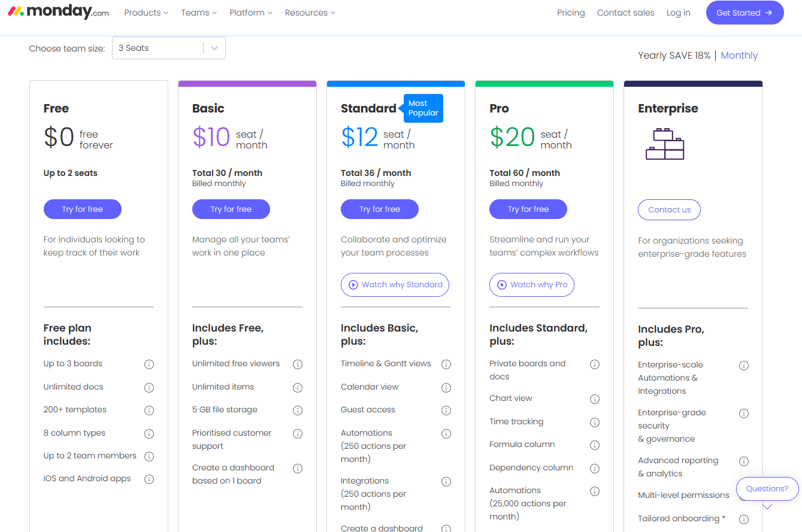Open info icon for Prioritised customer support

point(298,434)
